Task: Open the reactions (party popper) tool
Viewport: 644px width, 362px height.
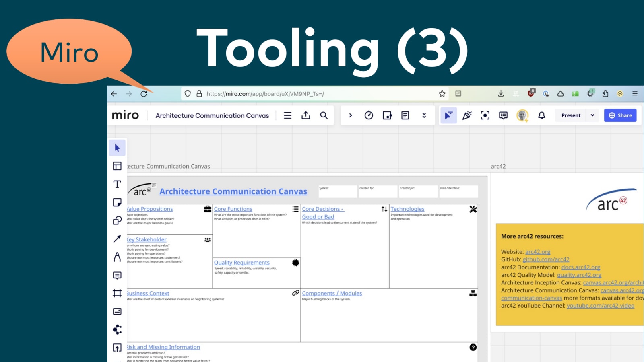Action: tap(467, 115)
